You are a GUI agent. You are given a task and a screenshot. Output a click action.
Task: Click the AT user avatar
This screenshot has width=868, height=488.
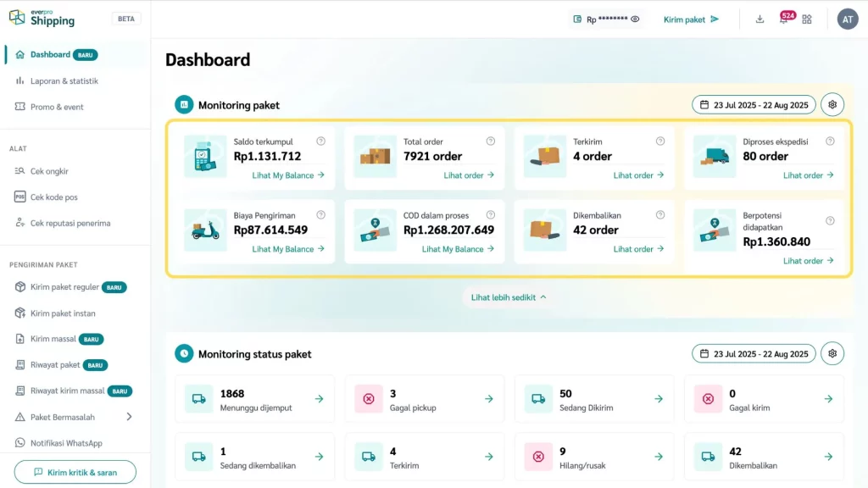point(847,19)
